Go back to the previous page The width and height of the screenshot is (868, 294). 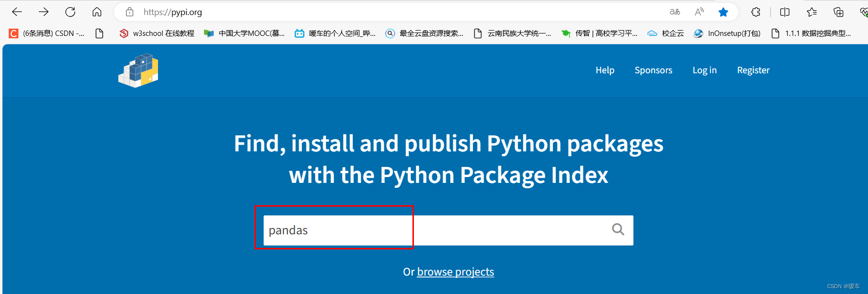17,12
